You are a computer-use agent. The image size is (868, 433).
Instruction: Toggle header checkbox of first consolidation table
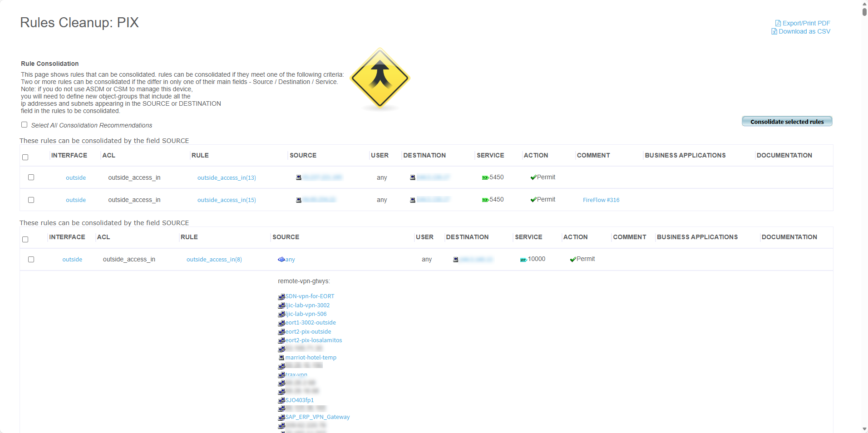pos(25,157)
